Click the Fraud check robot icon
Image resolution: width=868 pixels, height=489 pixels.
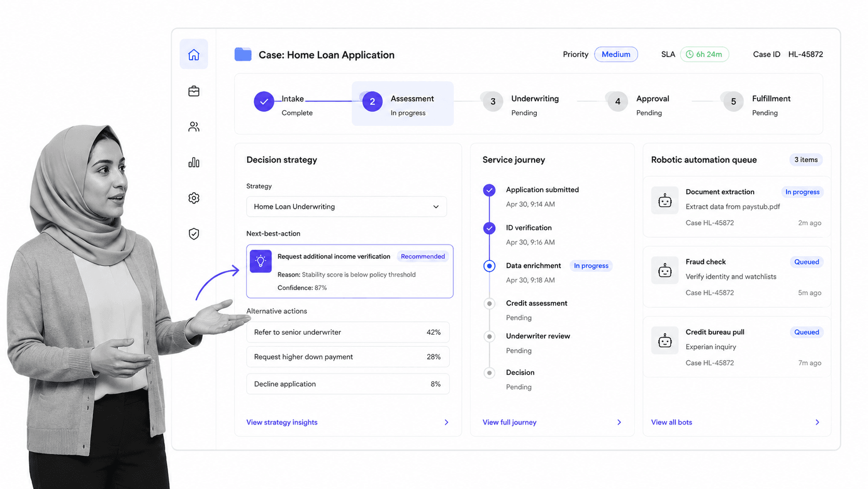(x=665, y=271)
